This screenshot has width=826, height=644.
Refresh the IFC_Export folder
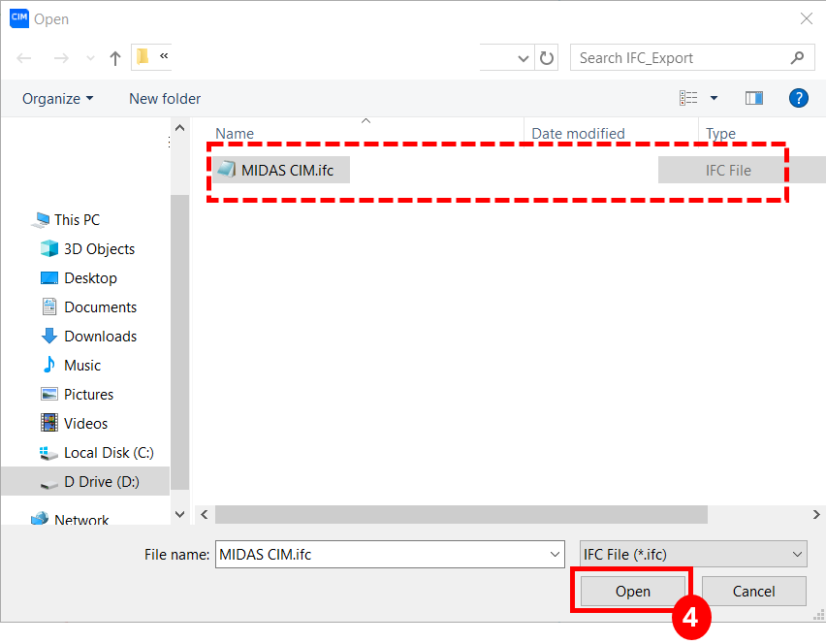(x=547, y=58)
